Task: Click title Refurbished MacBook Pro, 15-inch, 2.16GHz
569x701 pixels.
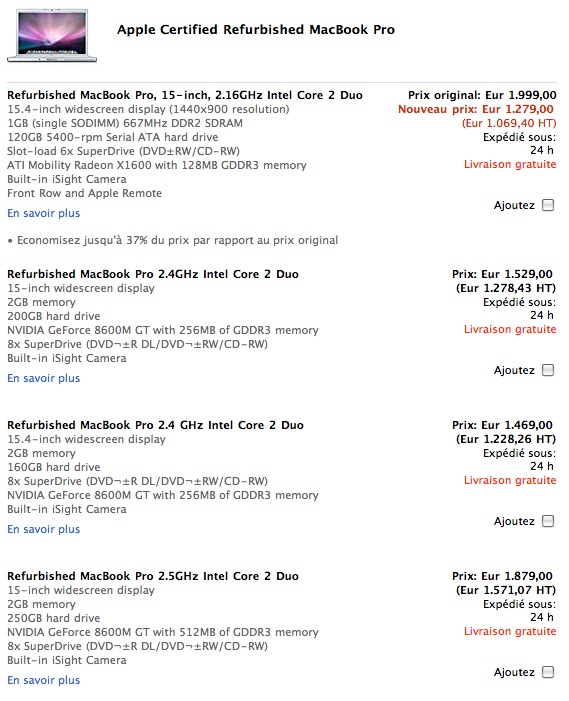Action: pos(185,95)
